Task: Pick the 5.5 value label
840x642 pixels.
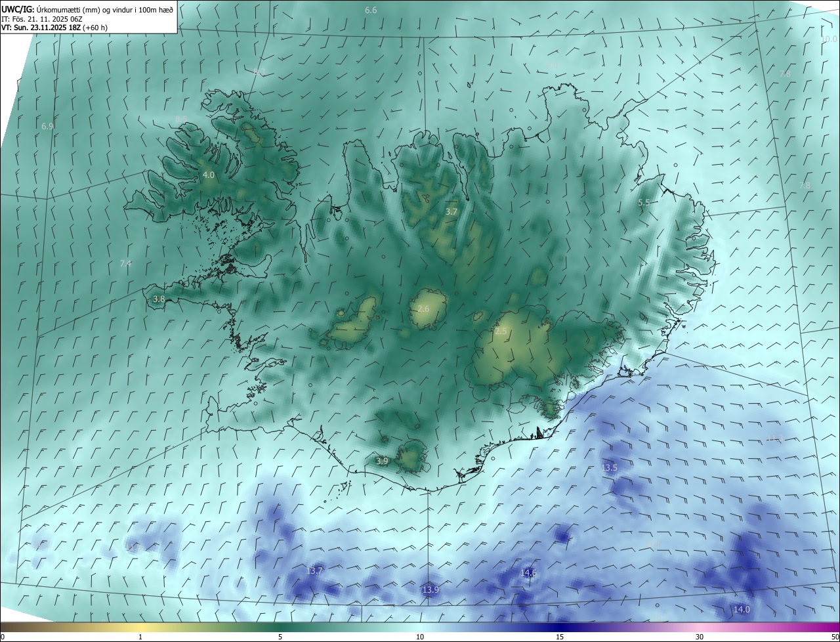Action: 644,203
